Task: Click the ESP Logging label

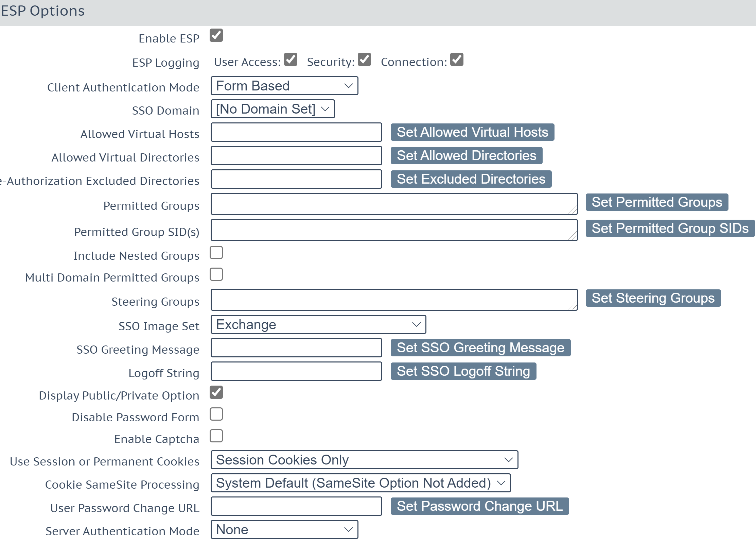Action: pyautogui.click(x=166, y=63)
